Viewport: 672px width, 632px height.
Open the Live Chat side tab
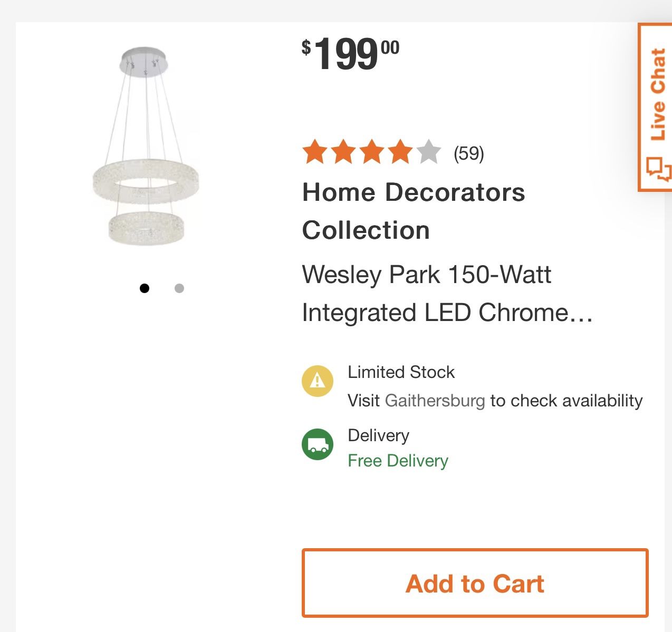[x=657, y=95]
